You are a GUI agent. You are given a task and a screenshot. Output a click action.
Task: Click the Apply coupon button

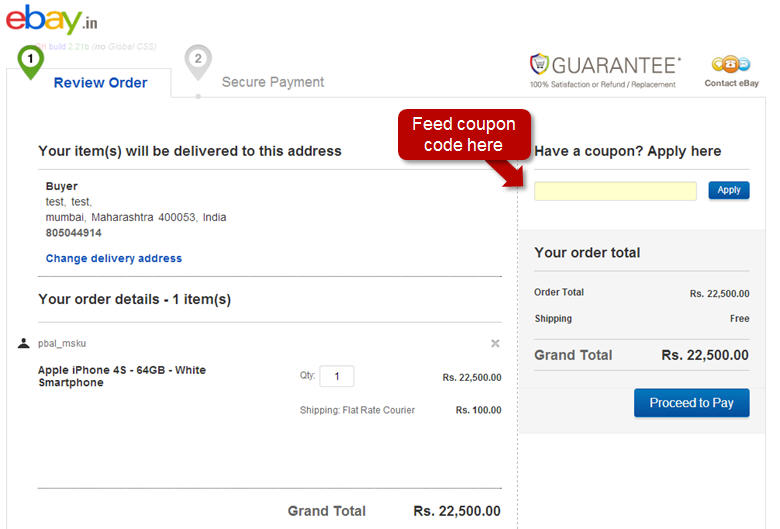tap(729, 190)
